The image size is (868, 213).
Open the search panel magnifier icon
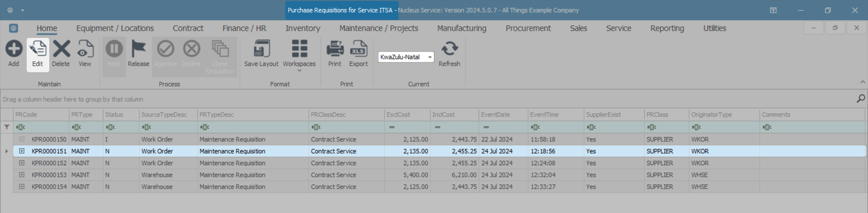pos(861,98)
